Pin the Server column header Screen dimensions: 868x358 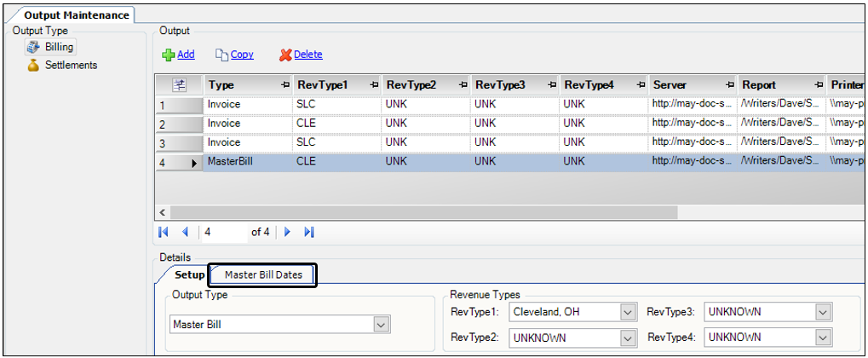click(x=729, y=85)
